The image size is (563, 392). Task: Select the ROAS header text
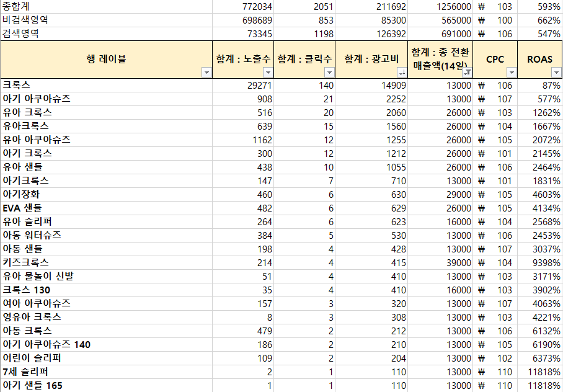point(539,60)
